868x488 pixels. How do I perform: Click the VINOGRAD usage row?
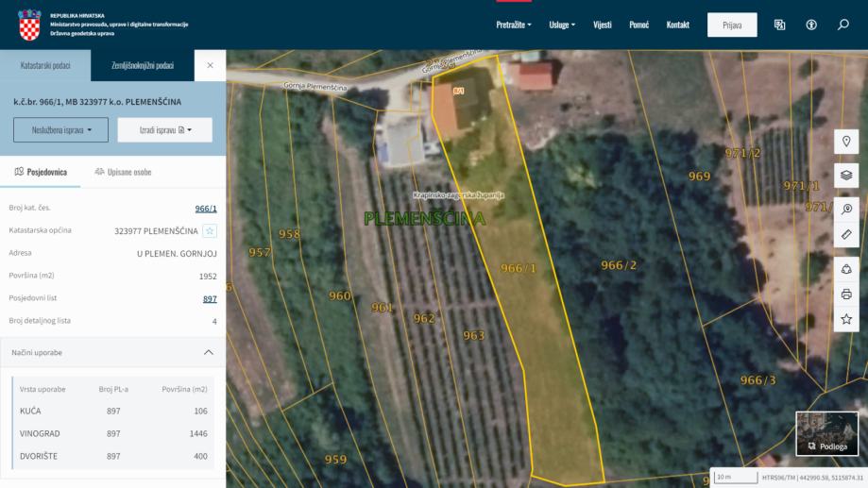(113, 434)
